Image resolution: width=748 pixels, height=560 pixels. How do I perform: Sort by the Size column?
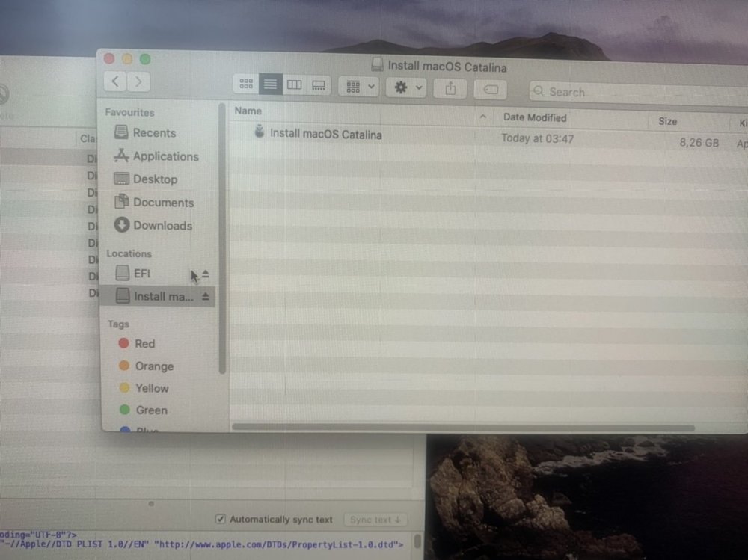[x=667, y=121]
